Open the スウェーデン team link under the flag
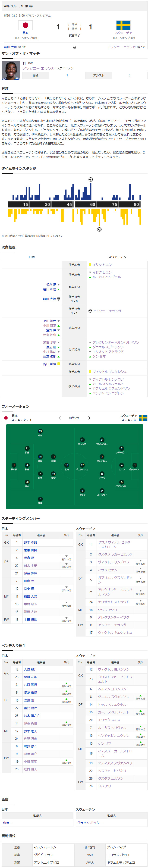Screen dimensions: 148x868 click(123, 33)
